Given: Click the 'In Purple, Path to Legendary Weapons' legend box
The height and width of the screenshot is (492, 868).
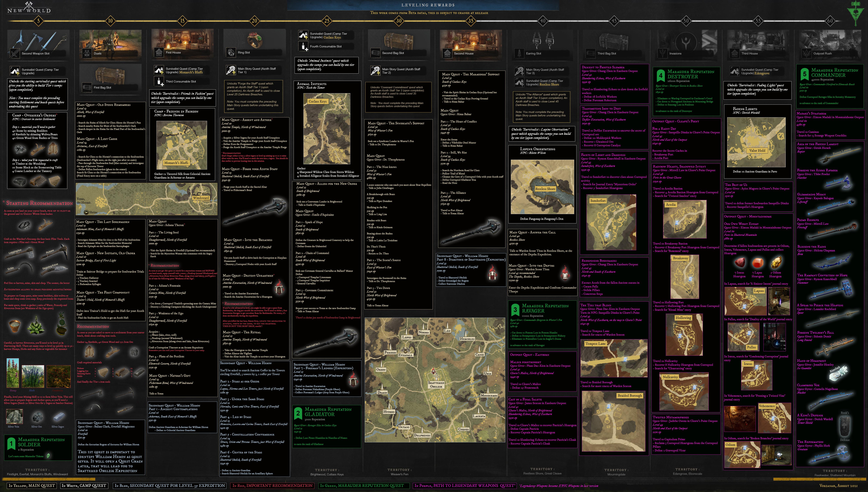Looking at the screenshot, I should click(465, 486).
